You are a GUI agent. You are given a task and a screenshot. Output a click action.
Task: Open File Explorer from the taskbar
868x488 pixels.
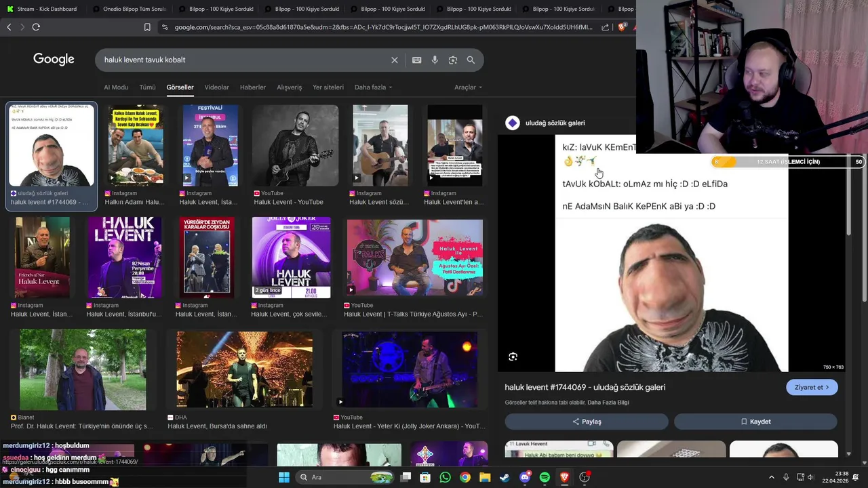485,477
